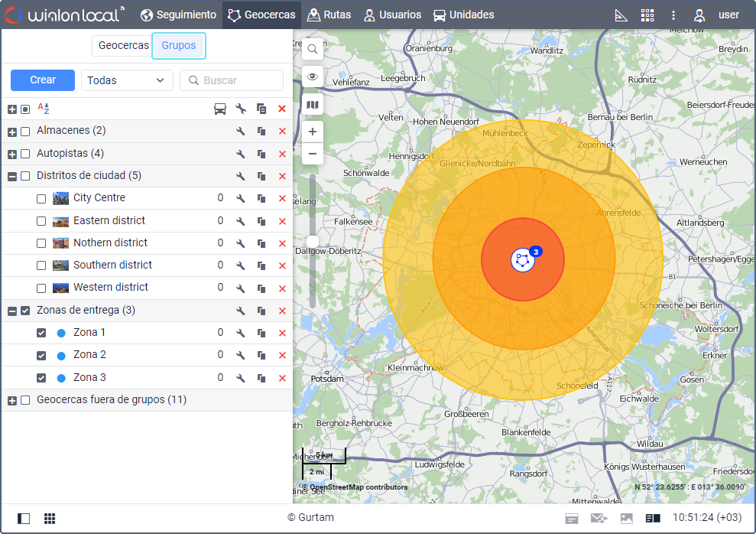Screen dimensions: 756x534
Task: Open the Rutas menu tab
Action: [x=329, y=15]
